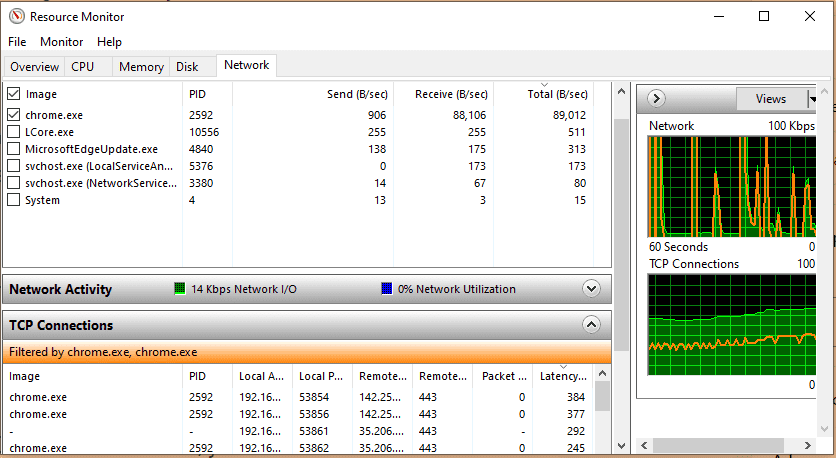Click main pane scrollbar up arrow
Viewport: 836px width, 458px height.
[x=621, y=92]
